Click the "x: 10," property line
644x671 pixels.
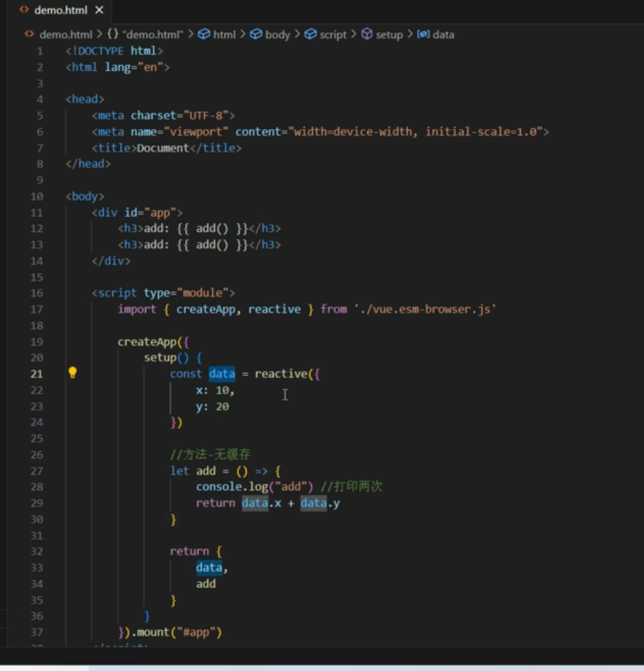pos(215,390)
